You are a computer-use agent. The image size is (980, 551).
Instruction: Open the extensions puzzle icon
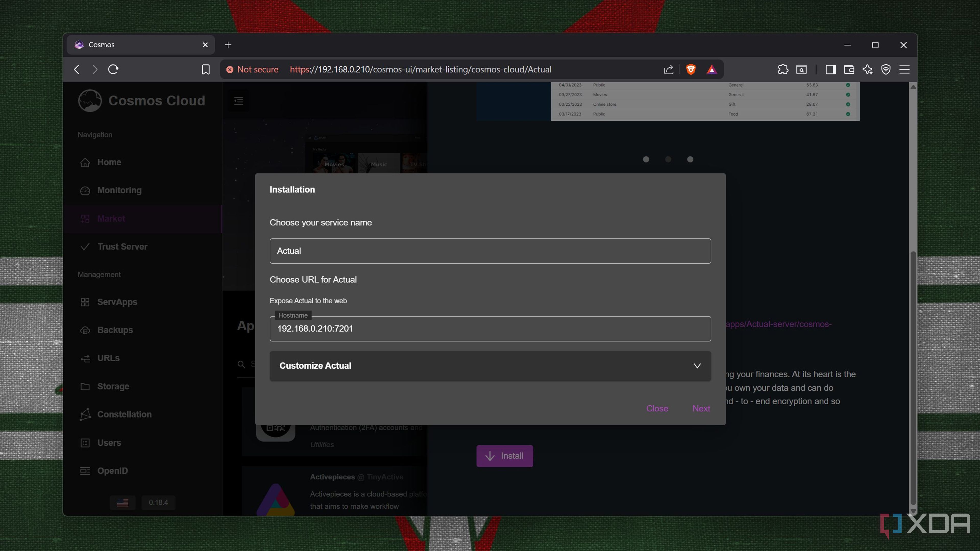(783, 70)
